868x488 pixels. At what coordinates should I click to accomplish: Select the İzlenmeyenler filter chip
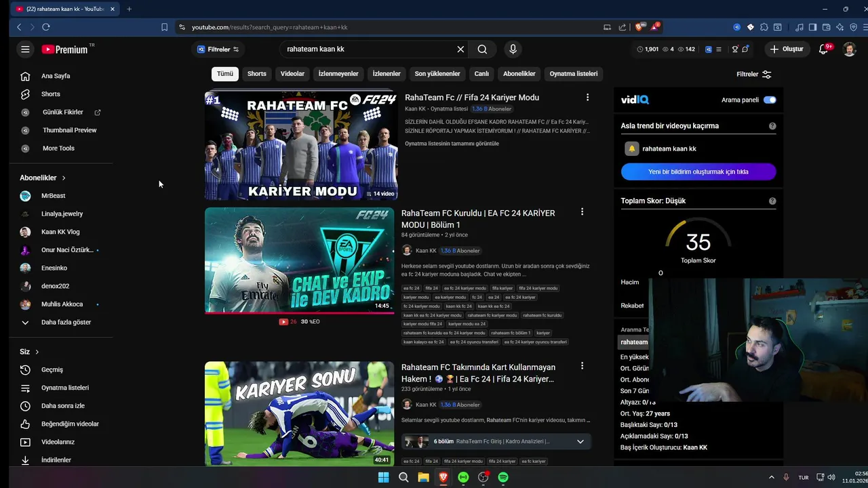[338, 74]
